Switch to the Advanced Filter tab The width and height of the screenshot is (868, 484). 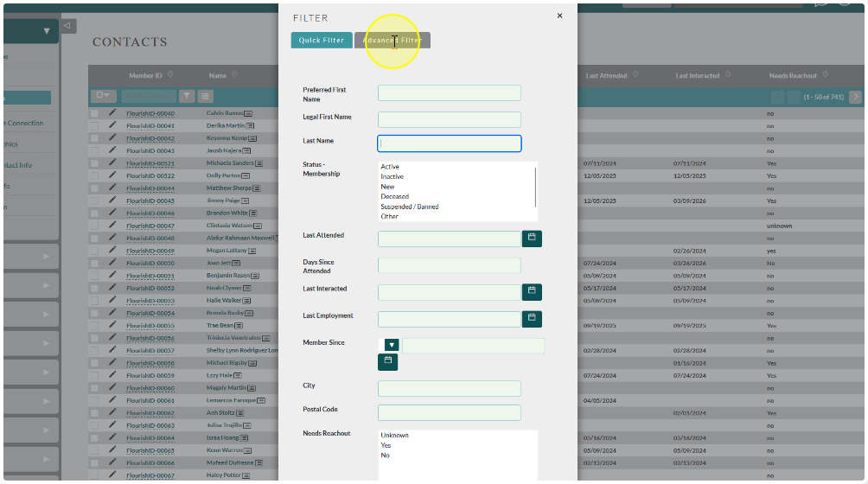pos(392,41)
